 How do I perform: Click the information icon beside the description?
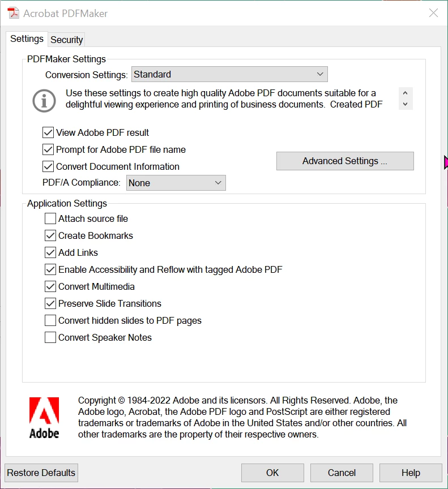coord(44,101)
